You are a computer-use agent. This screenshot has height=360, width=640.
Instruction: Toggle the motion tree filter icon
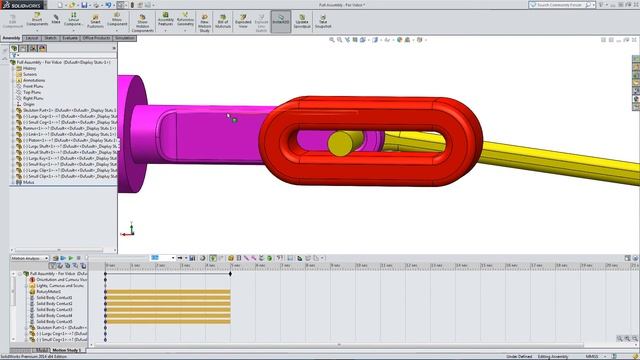pos(52,266)
